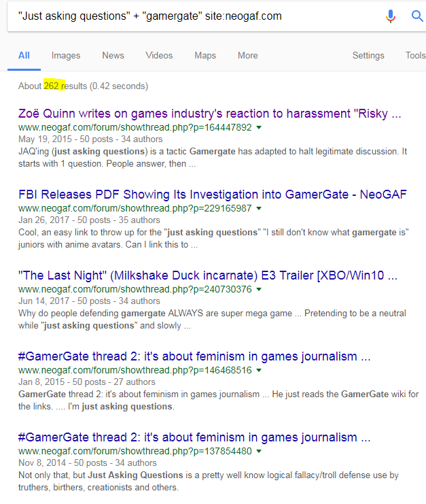Image resolution: width=426 pixels, height=504 pixels.
Task: Switch to the Maps tab
Action: pyautogui.click(x=205, y=55)
